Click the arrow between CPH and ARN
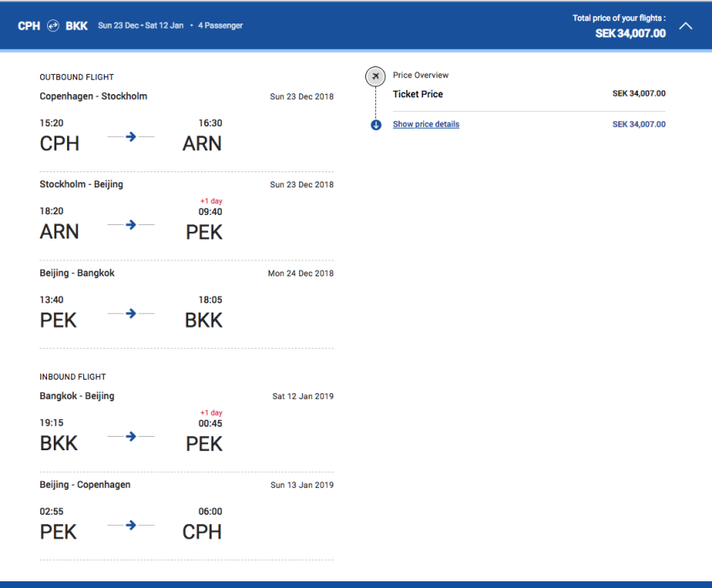 (x=131, y=136)
